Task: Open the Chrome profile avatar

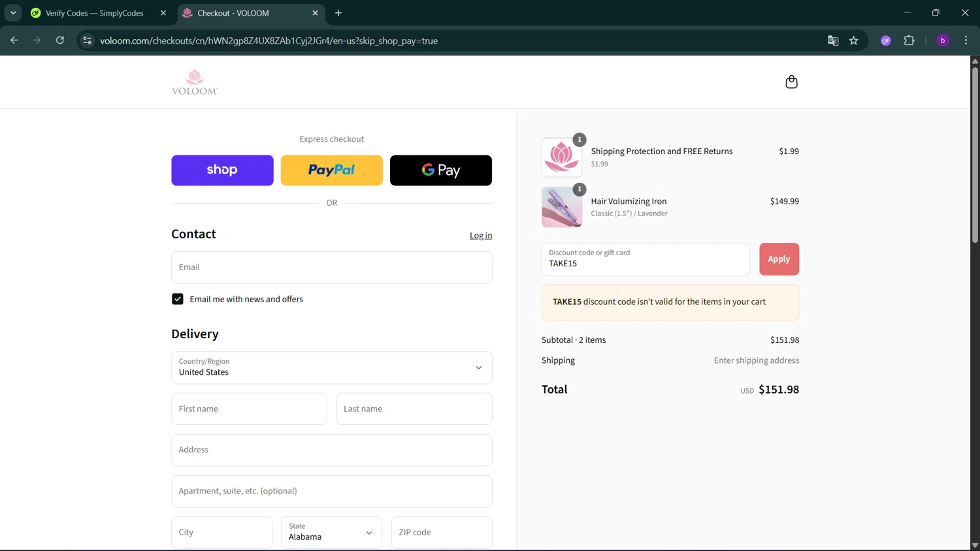Action: pos(943,40)
